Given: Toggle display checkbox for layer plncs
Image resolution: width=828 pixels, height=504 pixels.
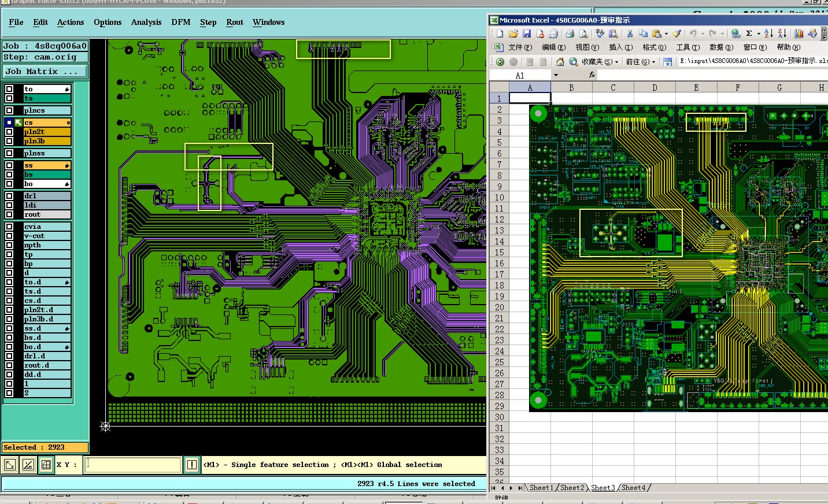Looking at the screenshot, I should tap(9, 110).
